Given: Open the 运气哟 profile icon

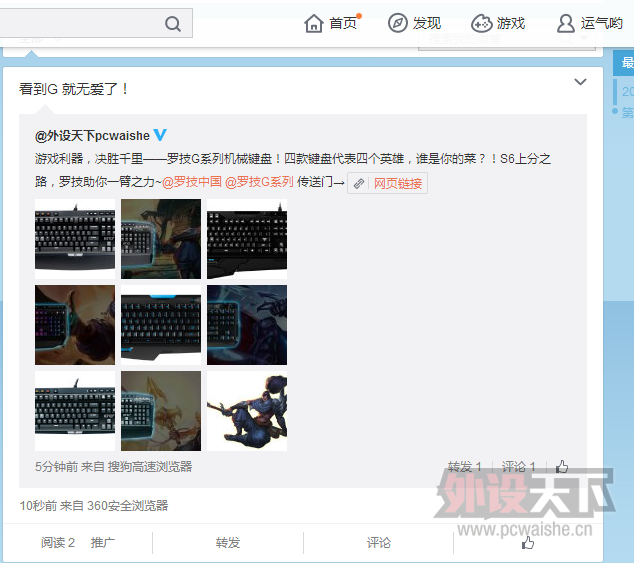Looking at the screenshot, I should [565, 23].
